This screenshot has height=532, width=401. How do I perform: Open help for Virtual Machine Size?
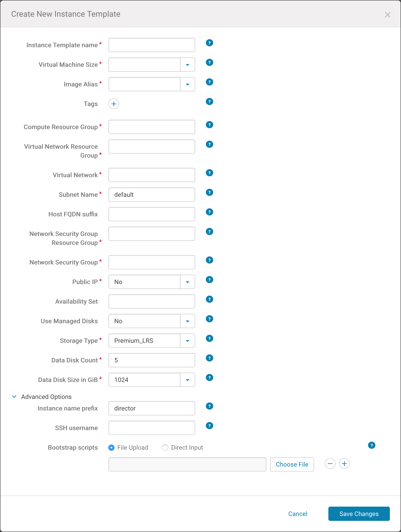(x=209, y=63)
